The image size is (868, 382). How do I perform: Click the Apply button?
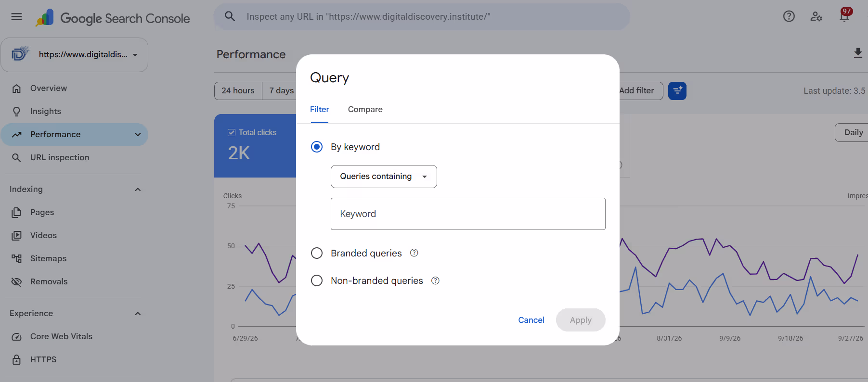pyautogui.click(x=581, y=320)
